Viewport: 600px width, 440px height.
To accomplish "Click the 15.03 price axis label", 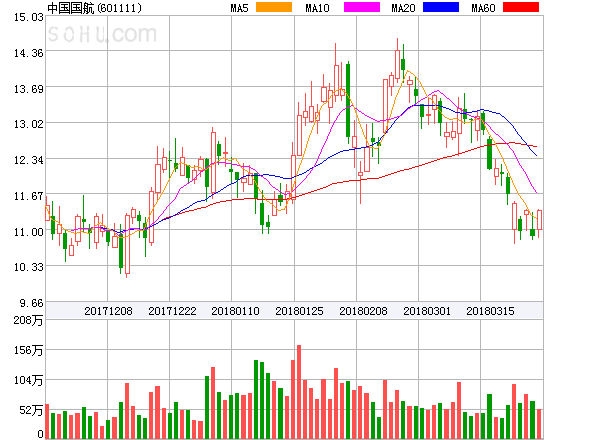I will pyautogui.click(x=22, y=17).
